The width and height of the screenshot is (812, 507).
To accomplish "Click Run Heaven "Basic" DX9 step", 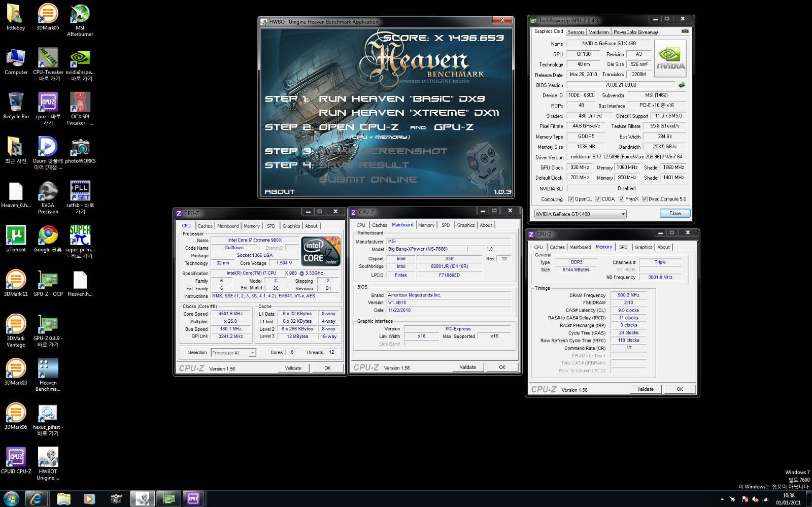I will click(x=401, y=98).
